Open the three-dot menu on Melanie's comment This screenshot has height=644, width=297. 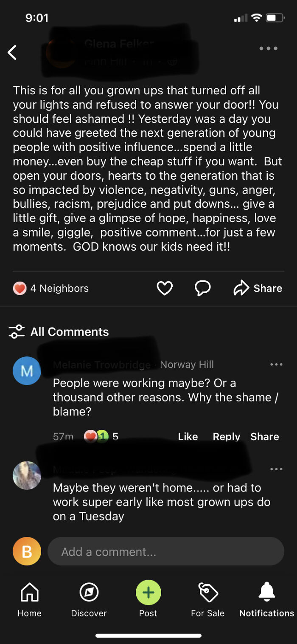(276, 364)
